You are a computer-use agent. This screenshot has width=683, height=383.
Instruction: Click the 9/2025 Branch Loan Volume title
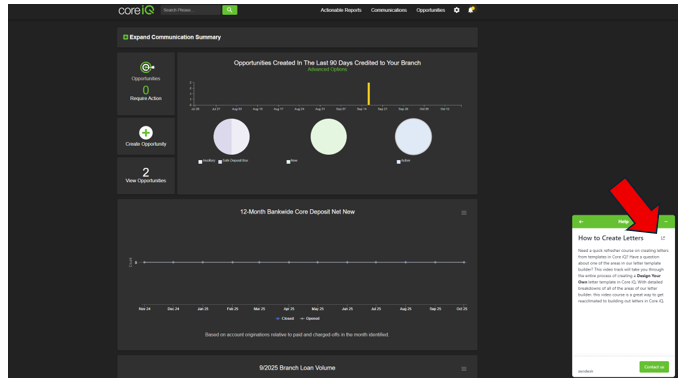(297, 368)
